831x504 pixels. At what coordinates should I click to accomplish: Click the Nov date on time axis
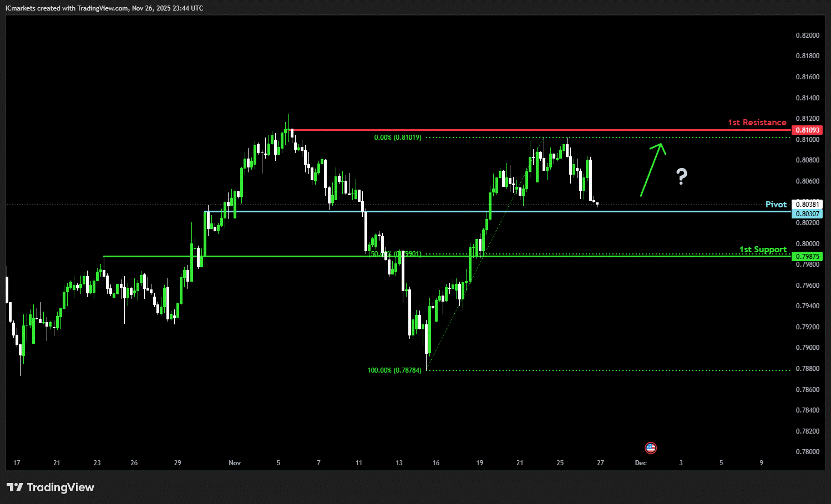pos(235,463)
